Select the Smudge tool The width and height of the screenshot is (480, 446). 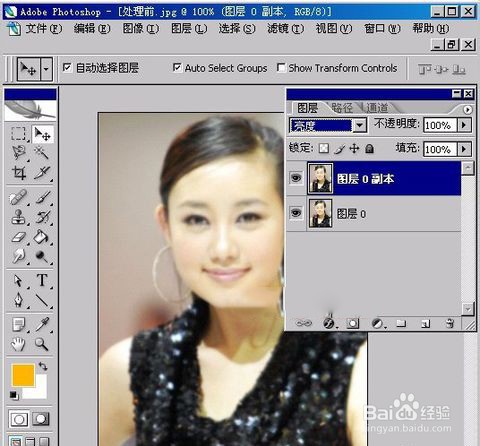18,256
